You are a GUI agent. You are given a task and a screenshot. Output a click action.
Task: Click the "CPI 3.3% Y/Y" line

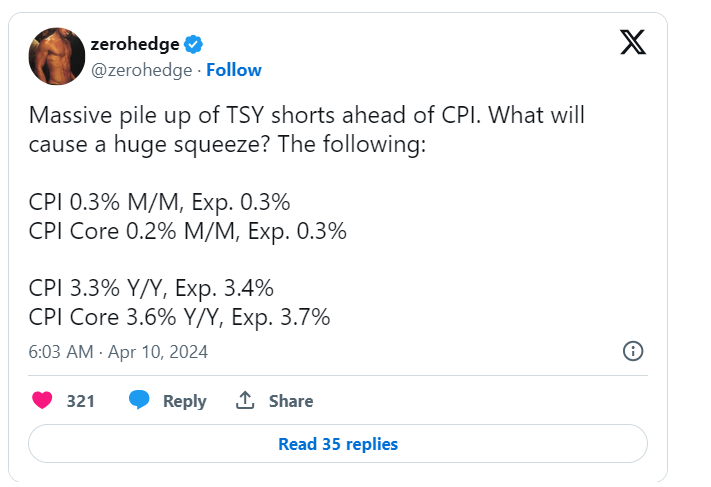pos(151,289)
